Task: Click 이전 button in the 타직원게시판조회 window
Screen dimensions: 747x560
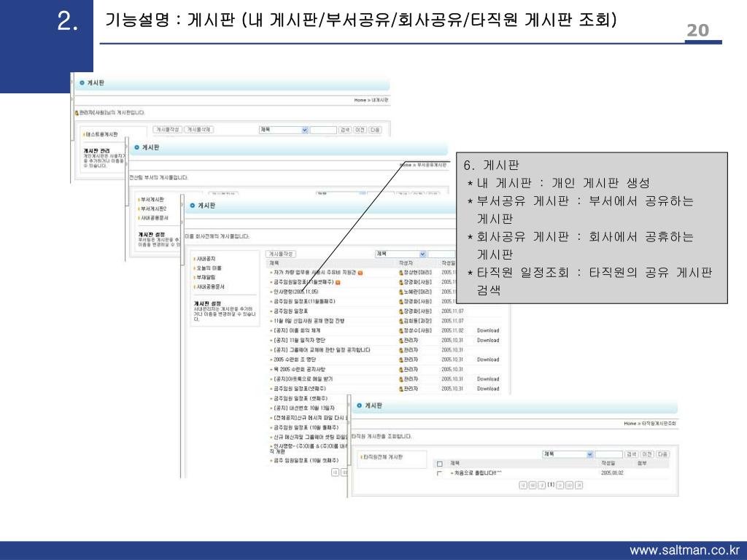Action: click(x=647, y=454)
